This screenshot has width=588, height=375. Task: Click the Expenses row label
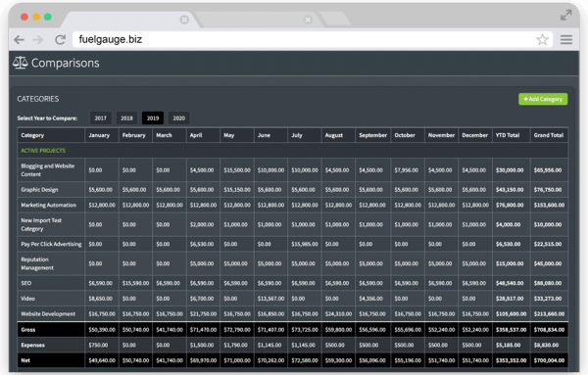32,345
